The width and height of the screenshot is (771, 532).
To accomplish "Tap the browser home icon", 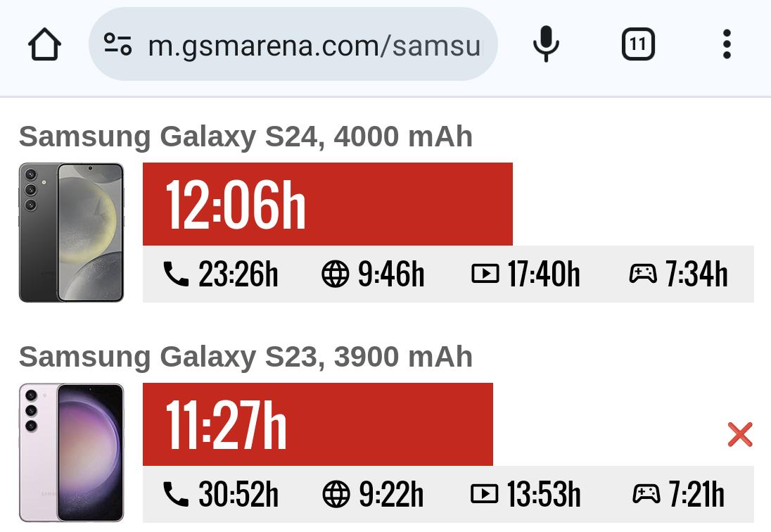I will (x=45, y=45).
